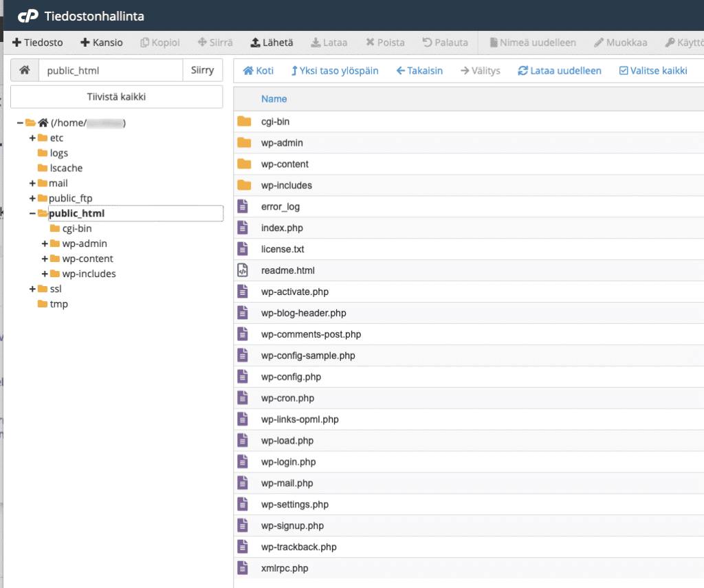Sort by the Name column header
The height and width of the screenshot is (588, 704).
[x=274, y=99]
